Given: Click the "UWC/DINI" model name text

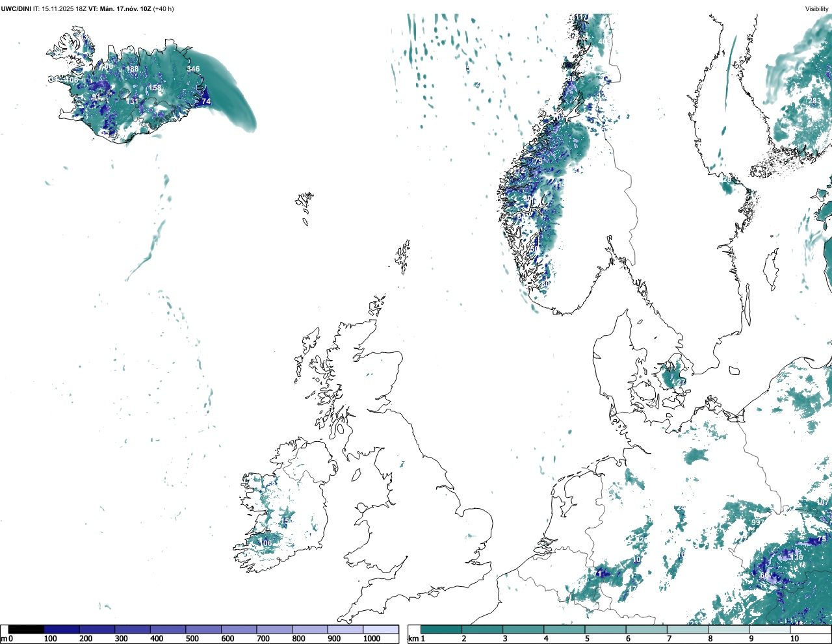Looking at the screenshot, I should [x=16, y=8].
